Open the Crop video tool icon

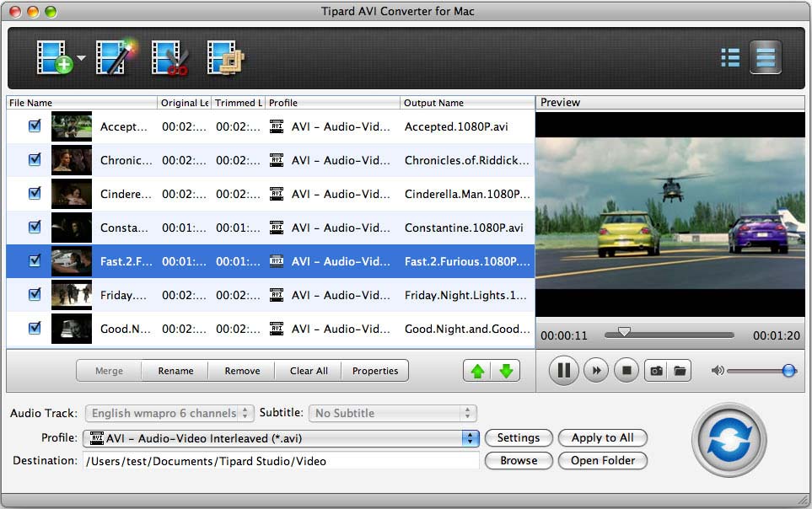click(225, 57)
